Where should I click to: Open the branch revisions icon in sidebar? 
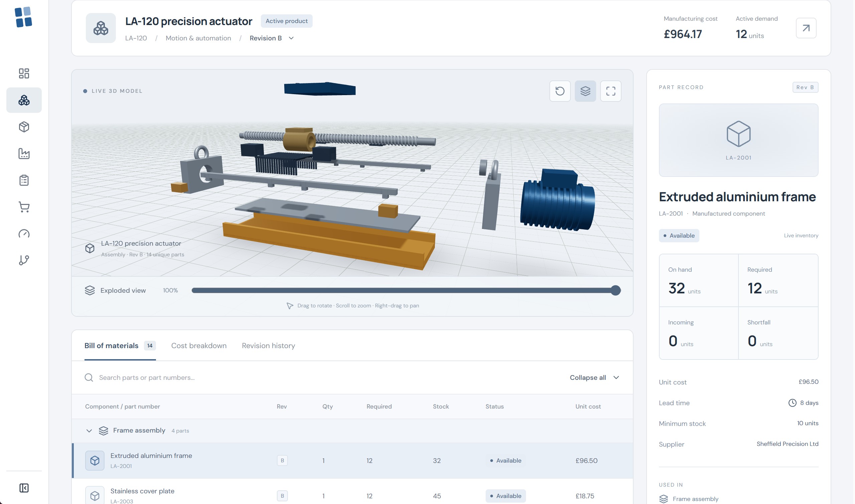coord(24,260)
